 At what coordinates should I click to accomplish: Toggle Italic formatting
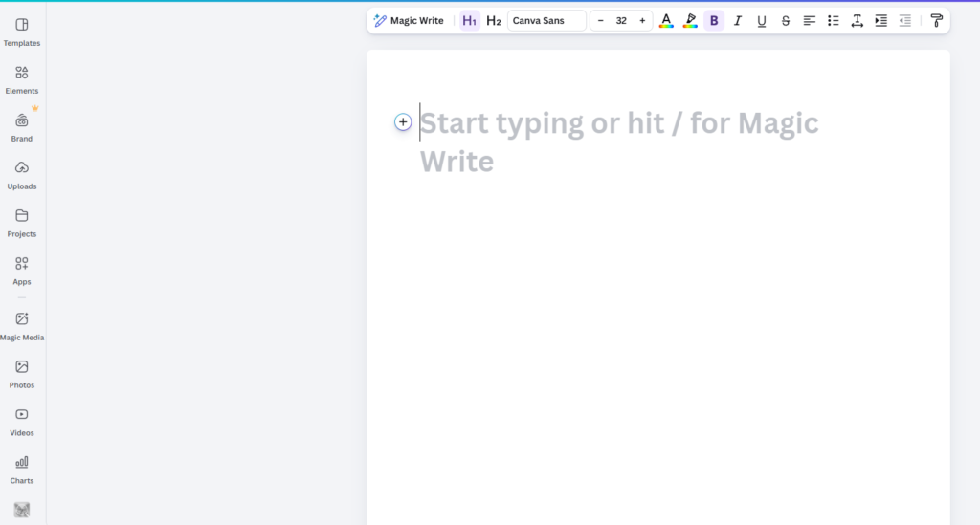(738, 21)
